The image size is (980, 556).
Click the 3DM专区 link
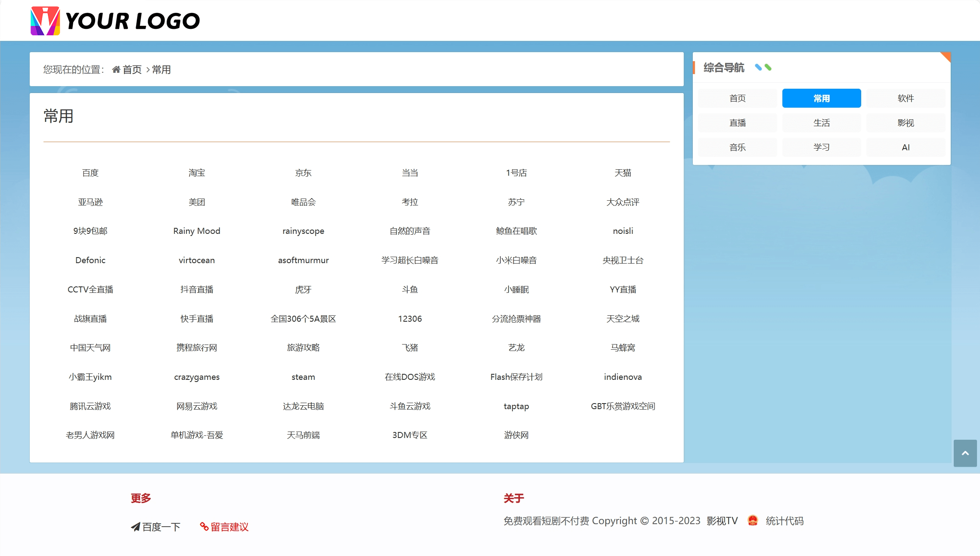click(410, 435)
